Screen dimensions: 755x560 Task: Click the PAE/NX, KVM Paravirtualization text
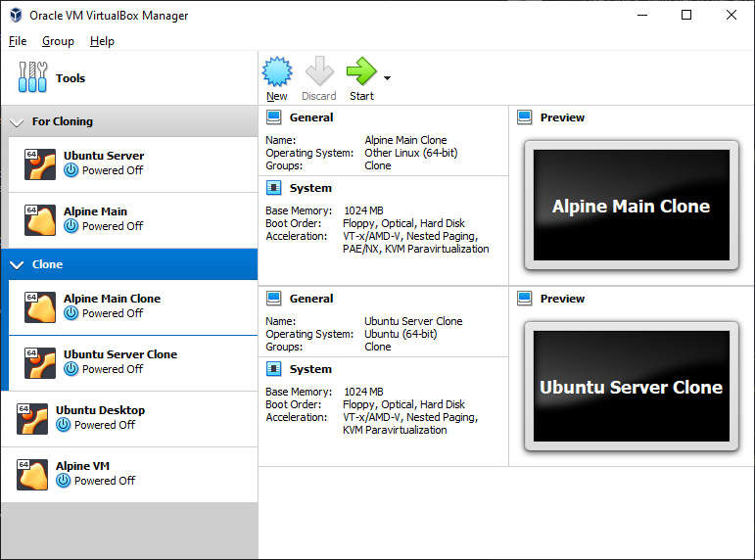point(415,249)
